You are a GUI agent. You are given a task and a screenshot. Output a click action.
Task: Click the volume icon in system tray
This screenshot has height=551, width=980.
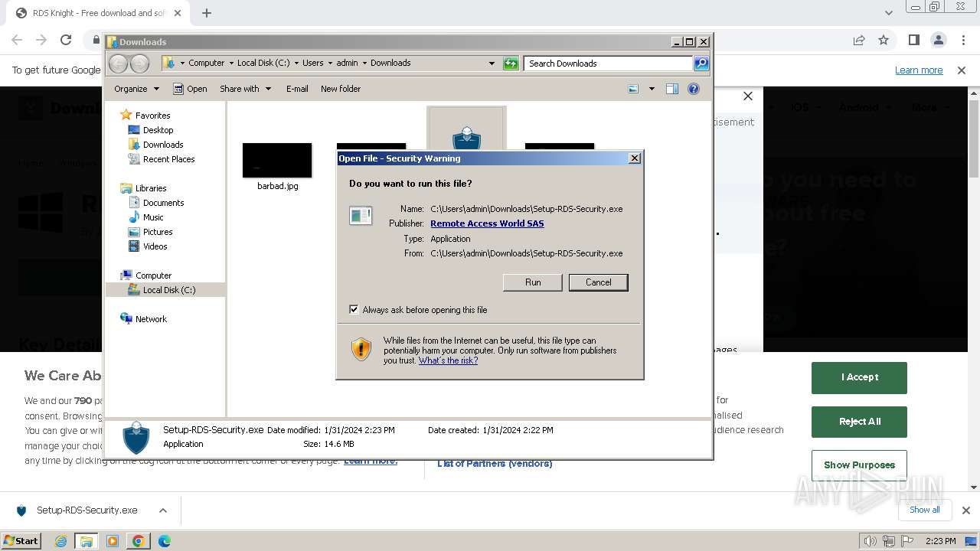(x=870, y=541)
